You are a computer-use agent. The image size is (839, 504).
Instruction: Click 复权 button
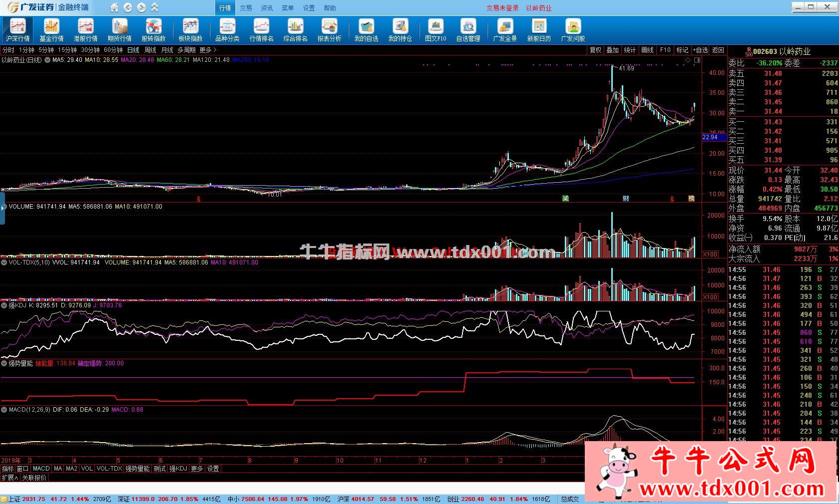click(595, 50)
